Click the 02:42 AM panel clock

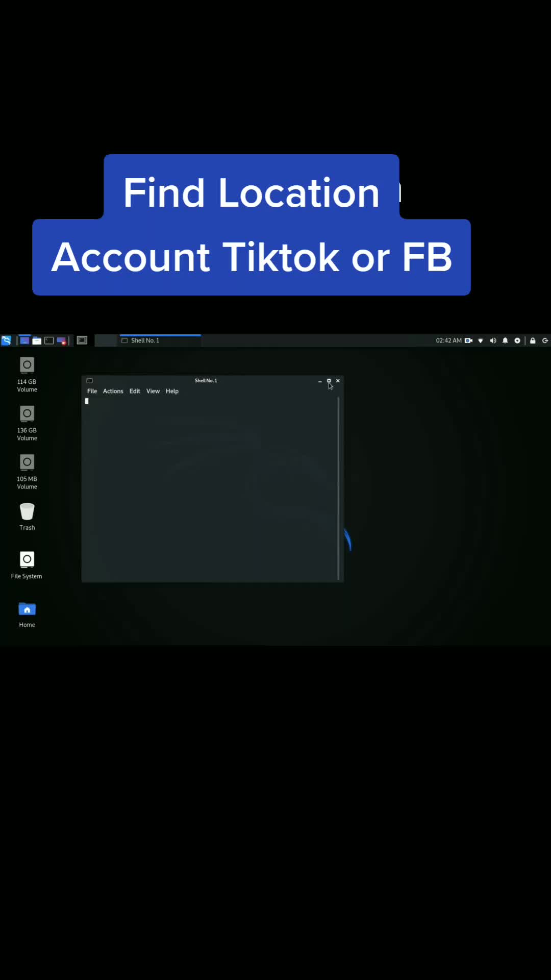448,340
